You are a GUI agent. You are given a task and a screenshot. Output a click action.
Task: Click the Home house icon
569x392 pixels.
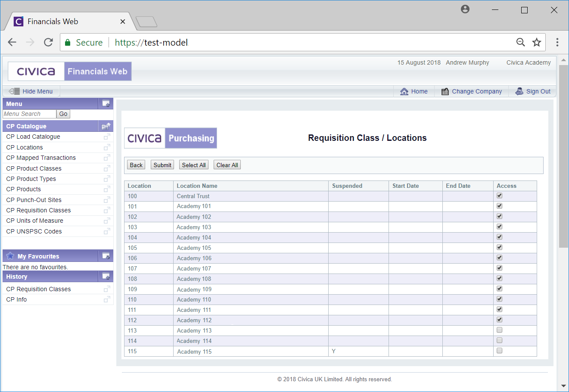pos(404,91)
